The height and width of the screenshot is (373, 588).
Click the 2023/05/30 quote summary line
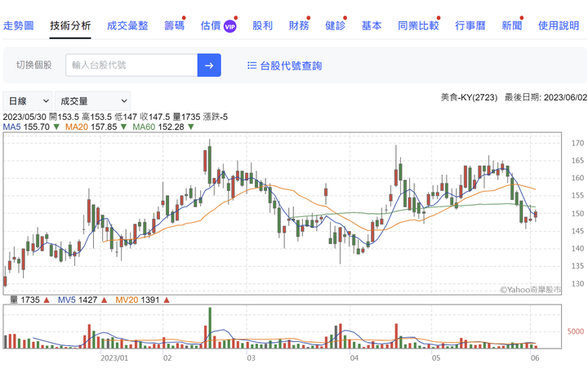tap(115, 117)
